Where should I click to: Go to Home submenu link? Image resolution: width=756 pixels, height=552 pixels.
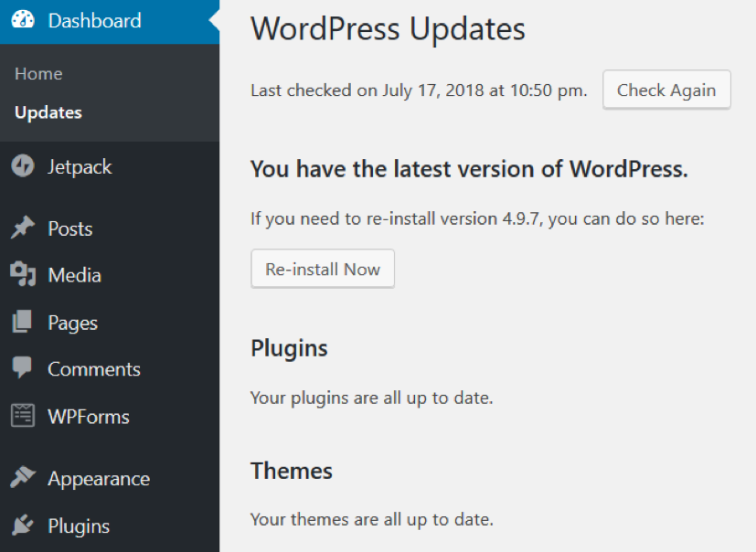coord(38,74)
